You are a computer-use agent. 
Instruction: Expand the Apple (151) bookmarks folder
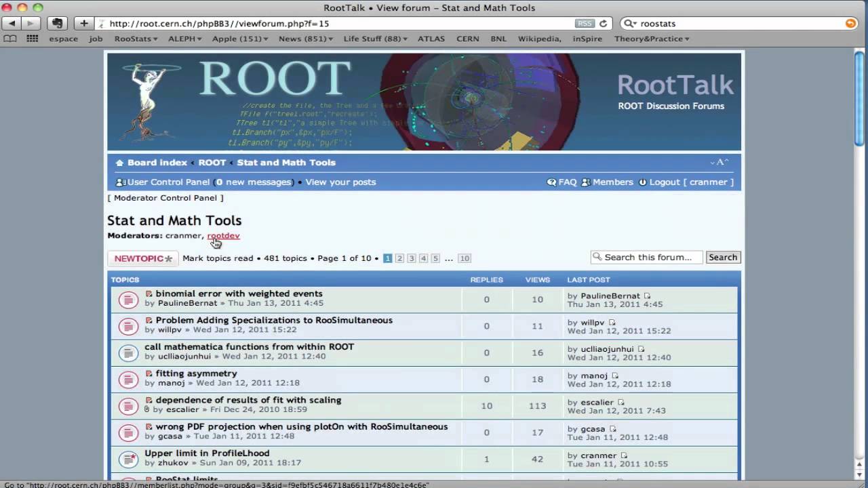click(x=239, y=39)
